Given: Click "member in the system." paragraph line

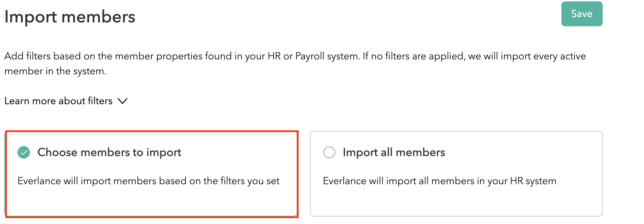Looking at the screenshot, I should click(55, 71).
